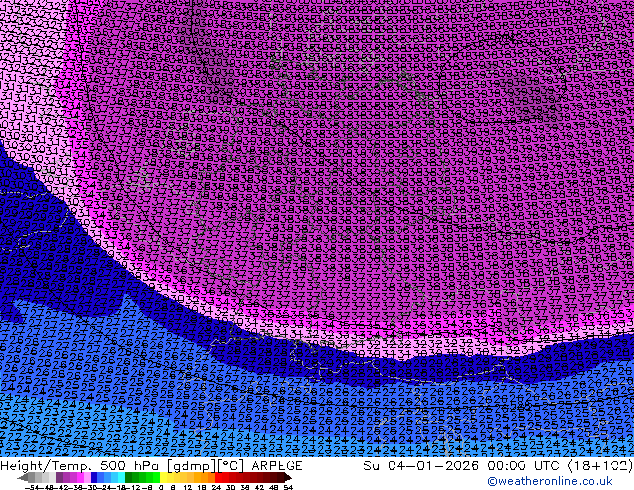The image size is (634, 490).
Task: Click the '-54' legend scale value
Action: pos(33,487)
